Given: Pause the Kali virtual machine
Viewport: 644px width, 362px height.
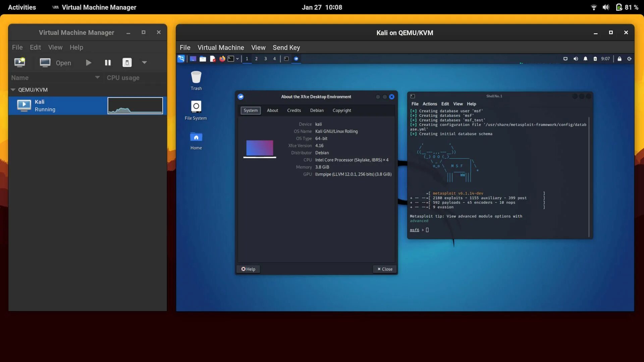Looking at the screenshot, I should click(x=108, y=63).
